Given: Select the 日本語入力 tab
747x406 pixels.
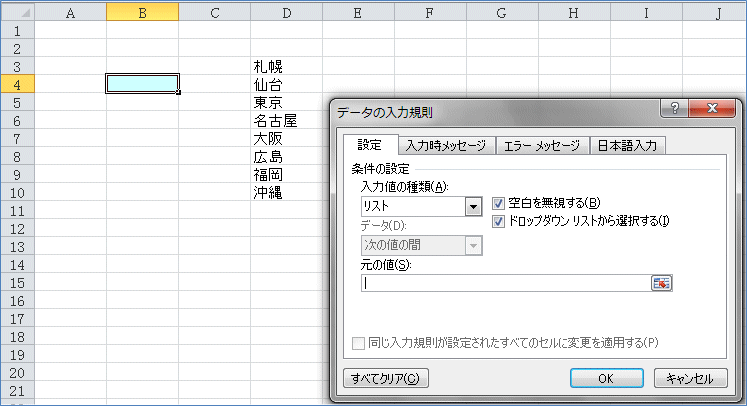Looking at the screenshot, I should point(627,145).
